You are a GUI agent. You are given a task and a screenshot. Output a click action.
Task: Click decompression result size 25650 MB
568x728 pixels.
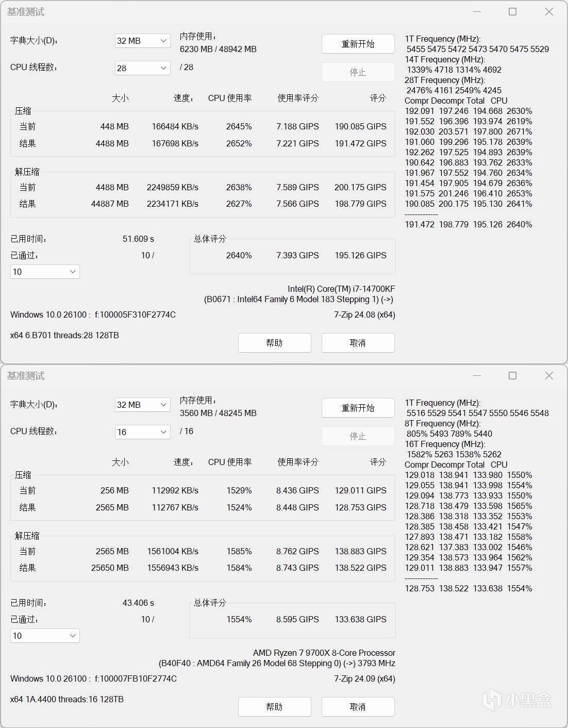click(x=110, y=568)
